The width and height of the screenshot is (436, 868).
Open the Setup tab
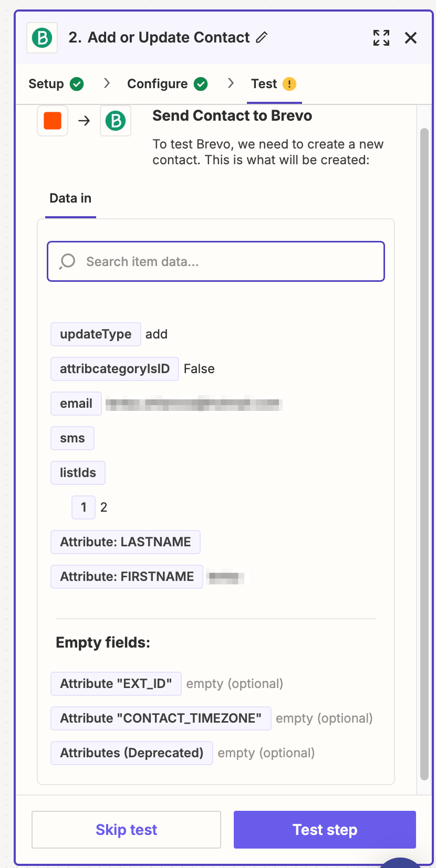pyautogui.click(x=46, y=84)
